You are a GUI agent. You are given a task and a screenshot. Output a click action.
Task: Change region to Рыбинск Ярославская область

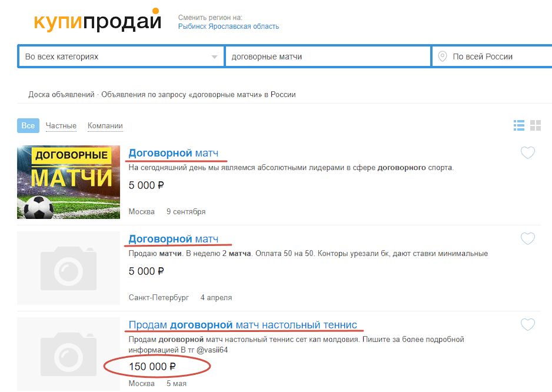coord(228,26)
